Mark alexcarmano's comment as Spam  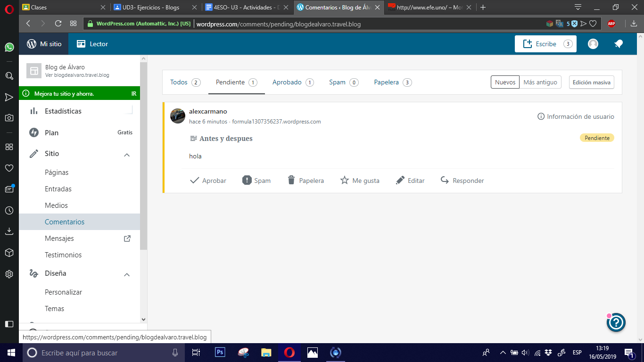click(256, 181)
